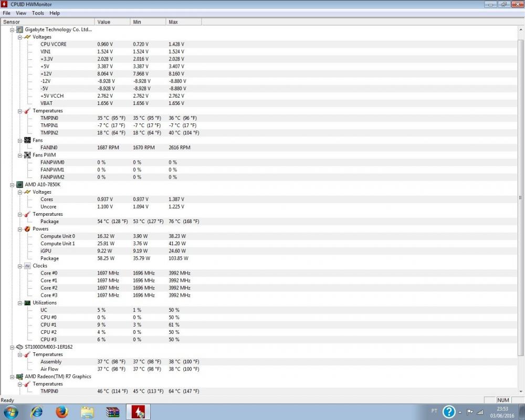Click the Clocks category icon
Viewport: 525px width, 420px height.
[27, 266]
